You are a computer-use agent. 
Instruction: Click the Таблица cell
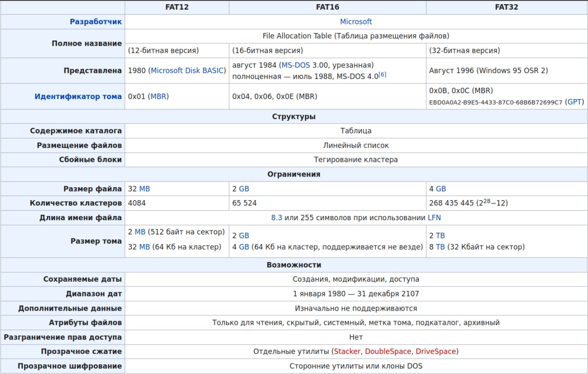click(x=356, y=131)
